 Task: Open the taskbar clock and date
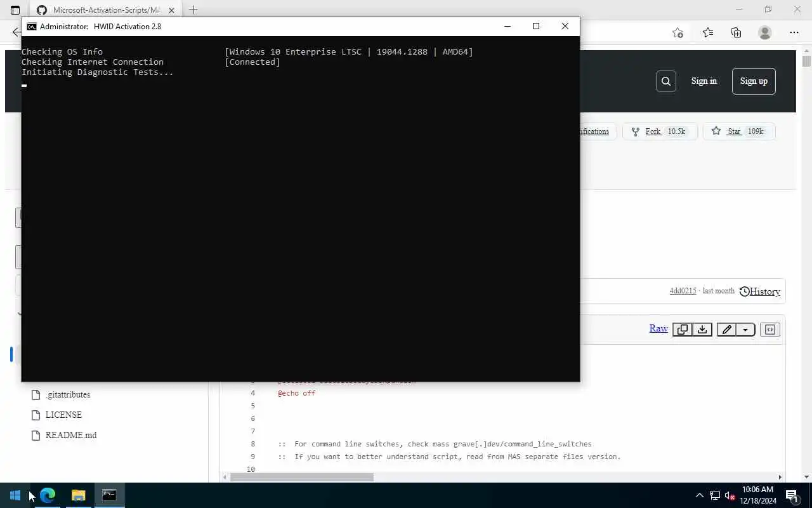[757, 495]
